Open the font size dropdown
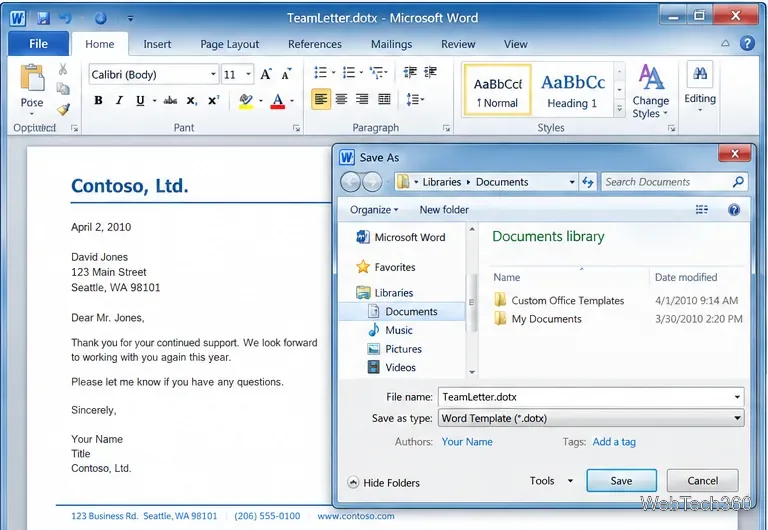The width and height of the screenshot is (768, 530). tap(248, 74)
